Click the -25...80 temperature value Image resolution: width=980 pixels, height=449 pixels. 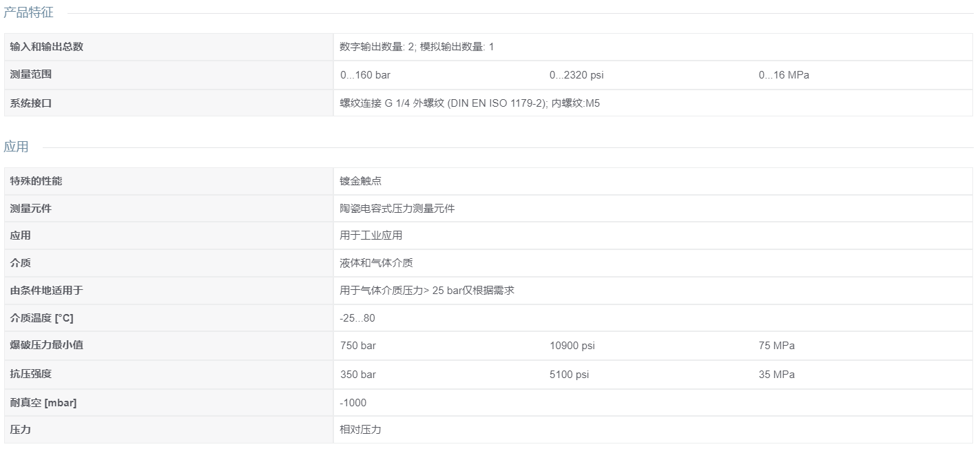(357, 318)
